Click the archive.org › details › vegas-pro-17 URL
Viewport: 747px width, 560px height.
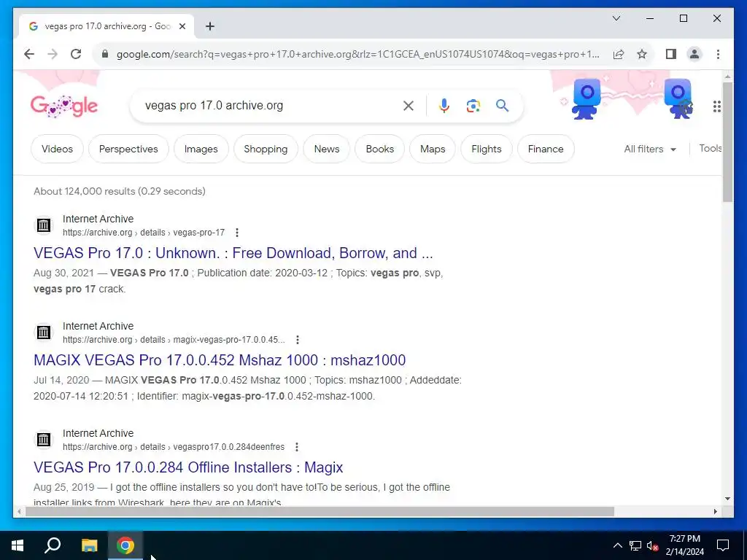[x=144, y=233]
